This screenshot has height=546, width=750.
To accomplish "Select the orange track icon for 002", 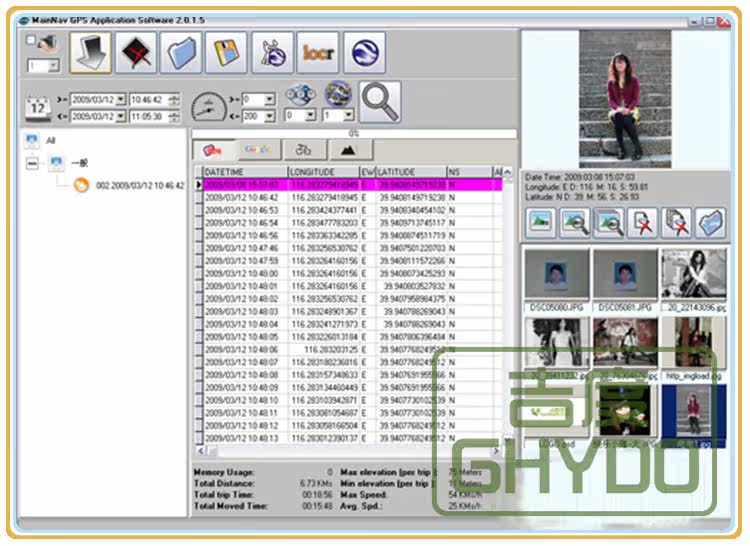I will 81,185.
